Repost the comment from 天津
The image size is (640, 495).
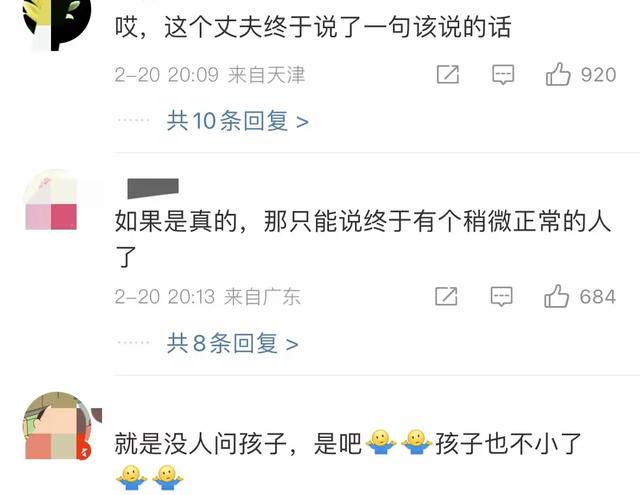click(448, 74)
